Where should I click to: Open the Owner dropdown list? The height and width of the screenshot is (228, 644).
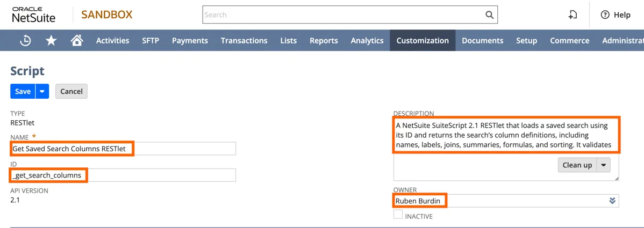612,201
